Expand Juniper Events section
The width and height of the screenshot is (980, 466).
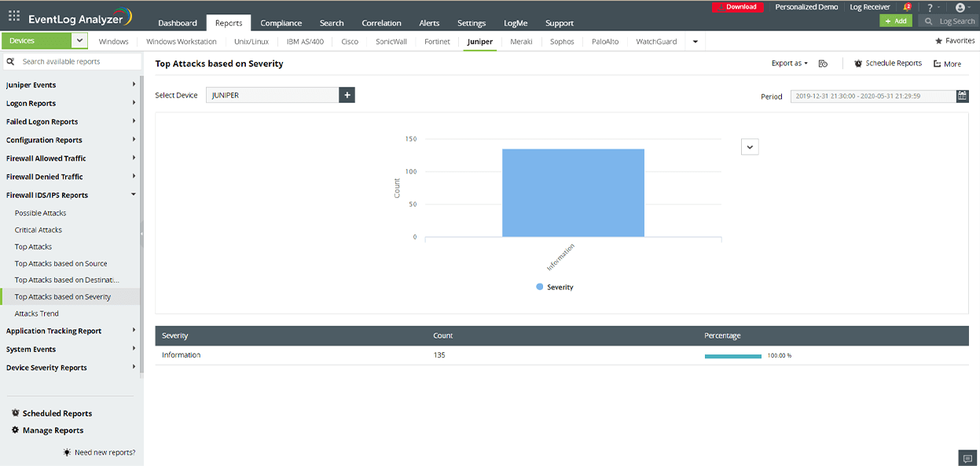click(x=71, y=85)
